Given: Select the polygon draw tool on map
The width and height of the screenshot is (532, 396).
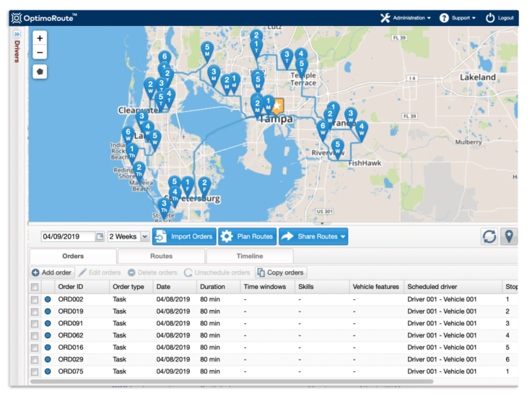Looking at the screenshot, I should pyautogui.click(x=40, y=72).
